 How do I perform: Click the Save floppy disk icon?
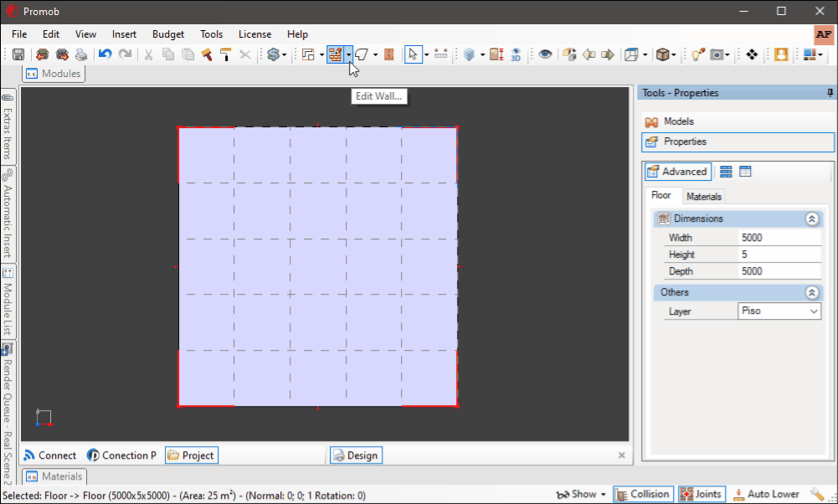click(x=18, y=54)
